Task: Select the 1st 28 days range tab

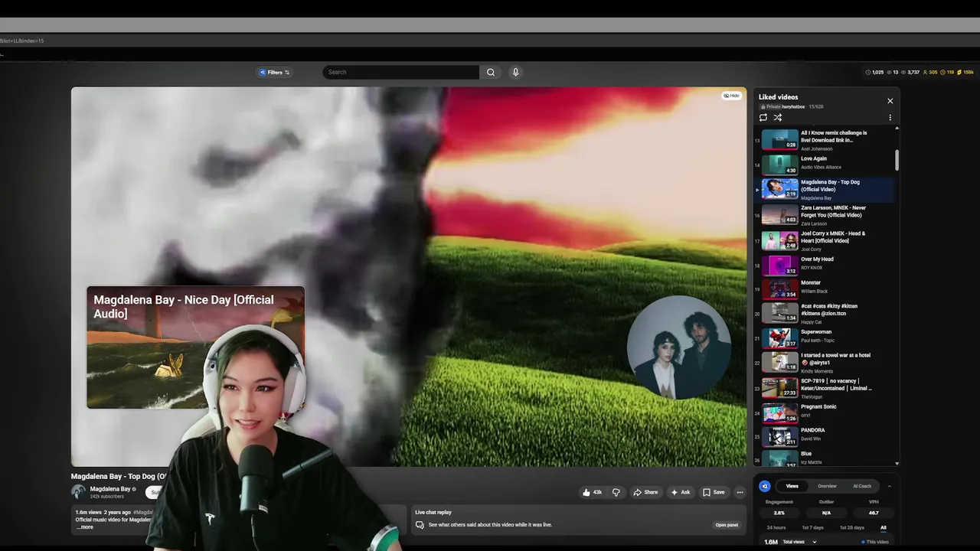Action: pyautogui.click(x=851, y=527)
